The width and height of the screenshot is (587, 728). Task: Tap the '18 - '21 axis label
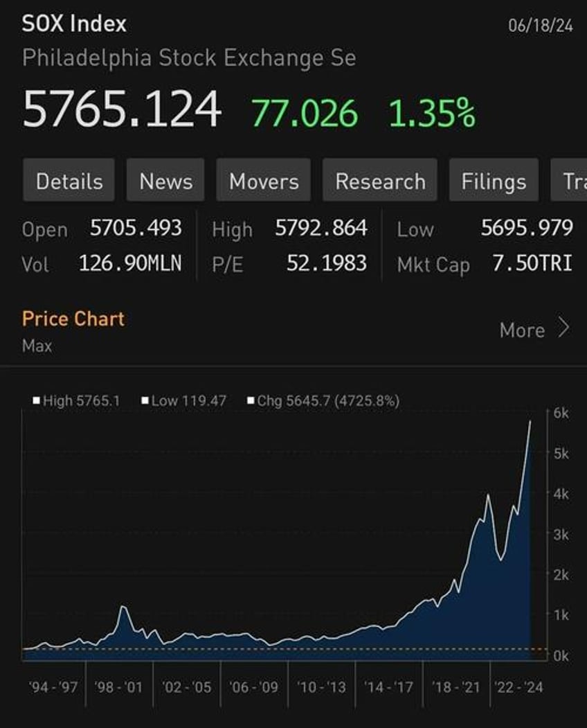click(x=455, y=686)
